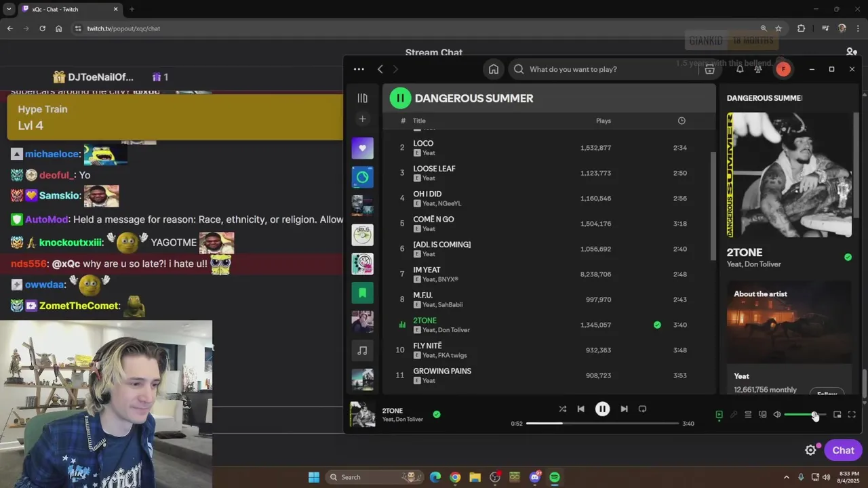Pause playback in Spotify bottom player bar
The height and width of the screenshot is (488, 868).
point(602,409)
